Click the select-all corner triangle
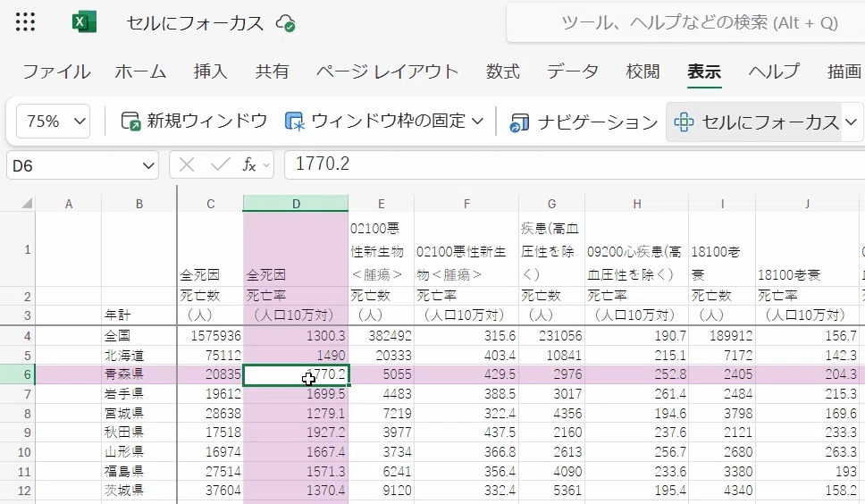The image size is (865, 504). pyautogui.click(x=27, y=204)
